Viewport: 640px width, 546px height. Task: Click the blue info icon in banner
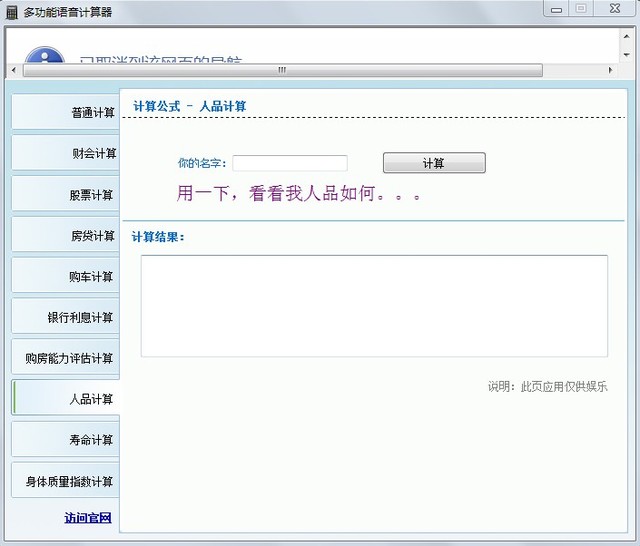[44, 58]
